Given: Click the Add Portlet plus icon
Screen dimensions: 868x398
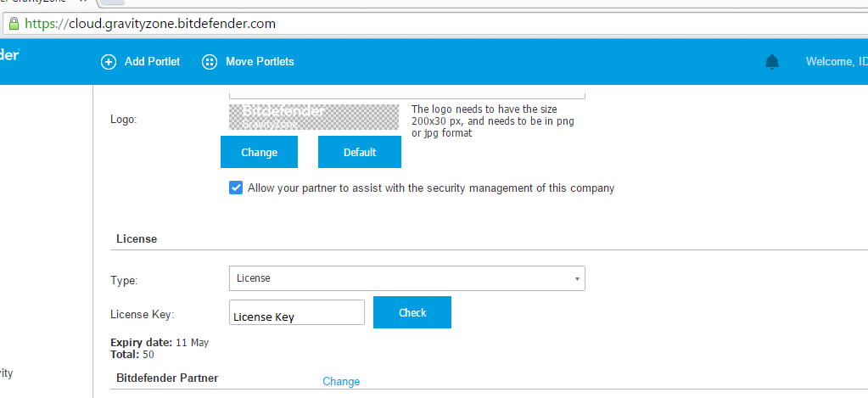Looking at the screenshot, I should (x=109, y=62).
